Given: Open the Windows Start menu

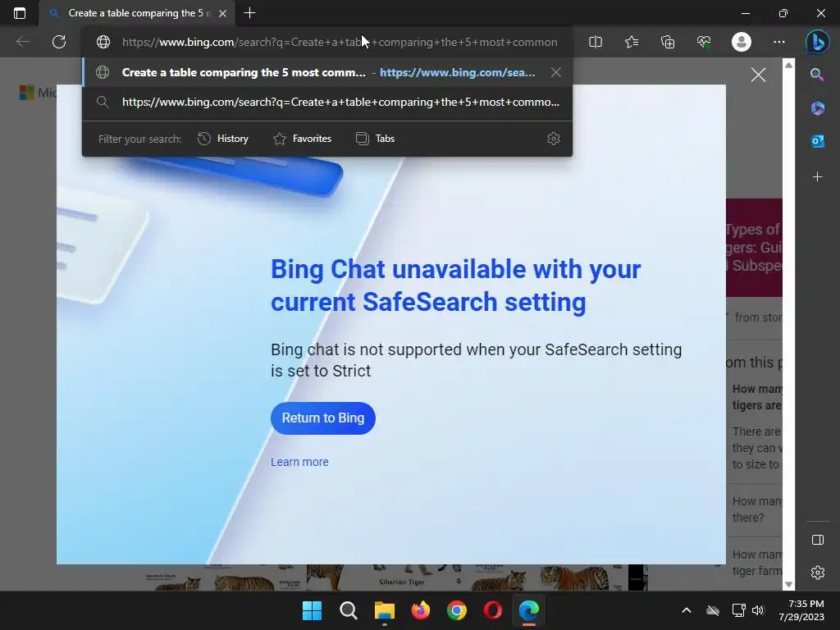Looking at the screenshot, I should coord(312,610).
